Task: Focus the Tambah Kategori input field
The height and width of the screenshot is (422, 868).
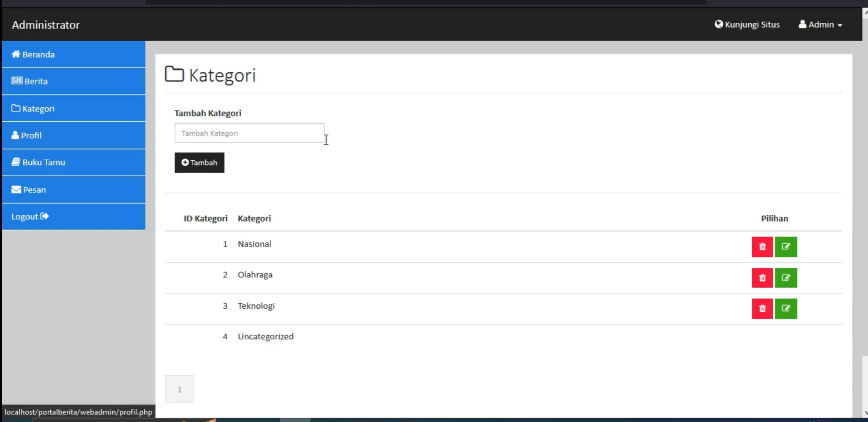Action: click(x=249, y=133)
